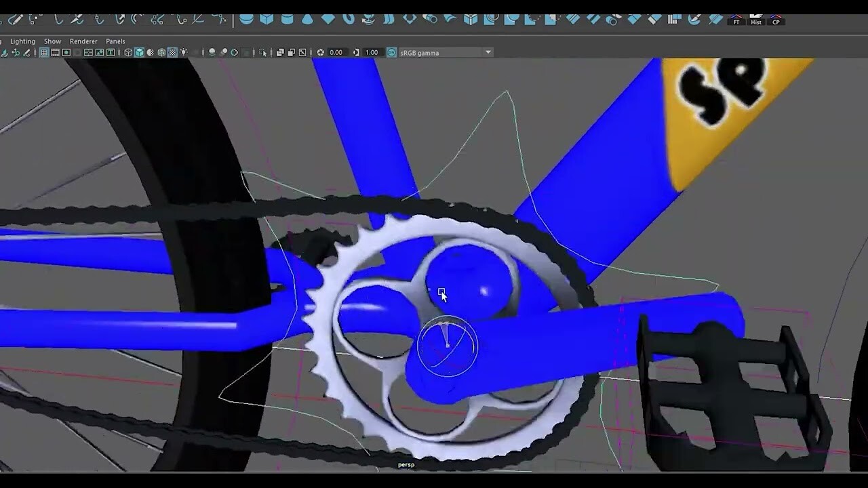
Task: Click the grid display icon in panel toolbar
Action: coord(45,52)
